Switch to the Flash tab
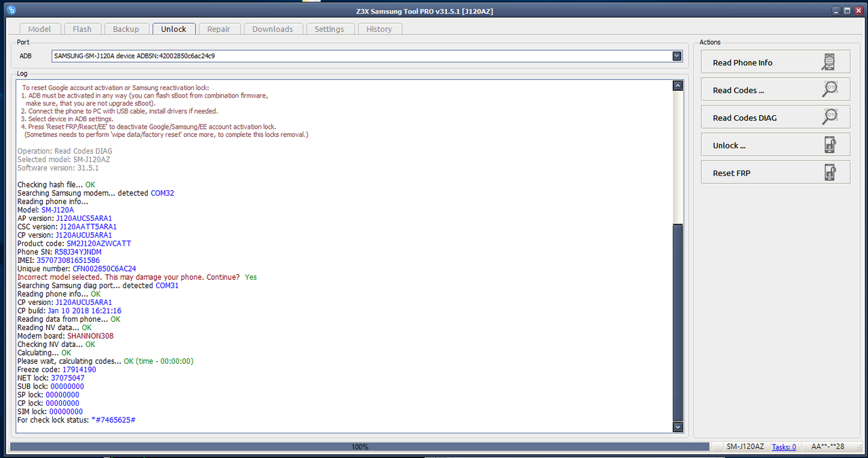This screenshot has width=868, height=458. 82,29
